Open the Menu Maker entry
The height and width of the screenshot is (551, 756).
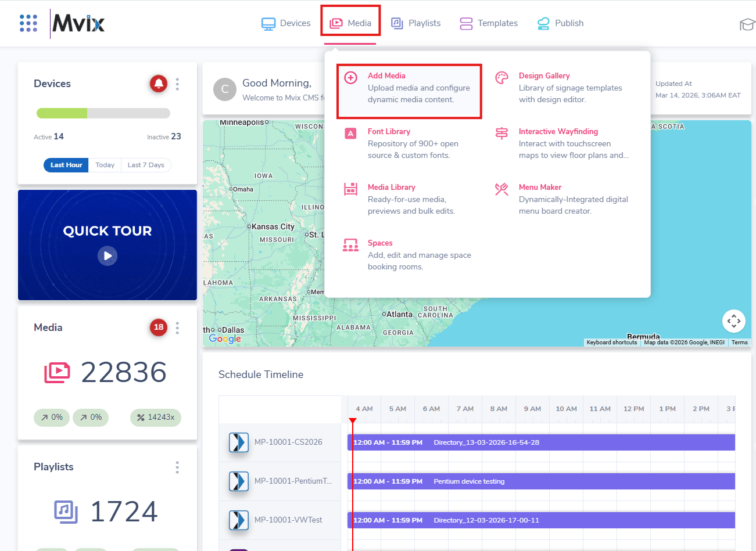(561, 199)
